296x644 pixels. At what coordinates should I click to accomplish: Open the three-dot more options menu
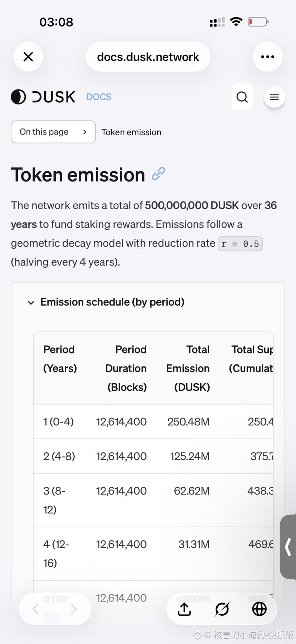pyautogui.click(x=267, y=57)
